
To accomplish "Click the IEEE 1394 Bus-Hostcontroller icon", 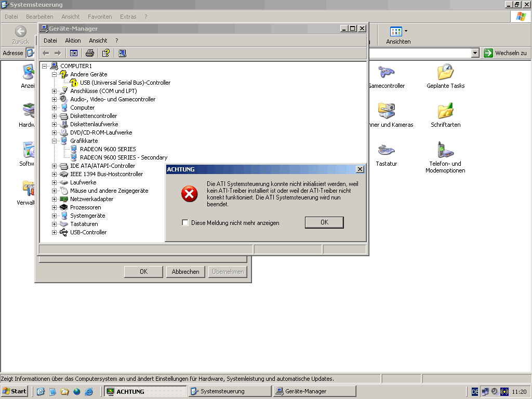I will pyautogui.click(x=64, y=174).
